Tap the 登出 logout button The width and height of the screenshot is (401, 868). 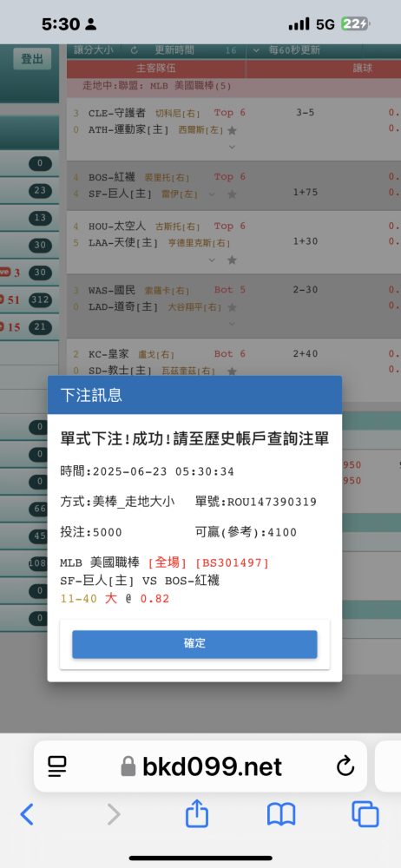[x=32, y=59]
